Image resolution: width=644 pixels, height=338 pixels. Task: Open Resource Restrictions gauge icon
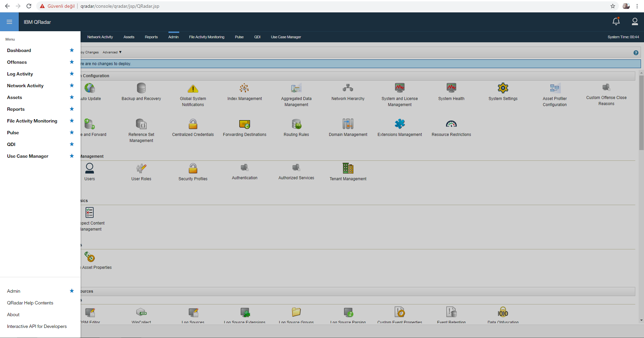coord(451,124)
